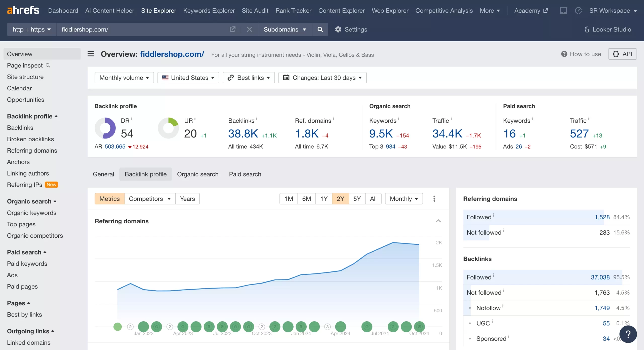
Task: Select the 6M time range
Action: coord(306,199)
